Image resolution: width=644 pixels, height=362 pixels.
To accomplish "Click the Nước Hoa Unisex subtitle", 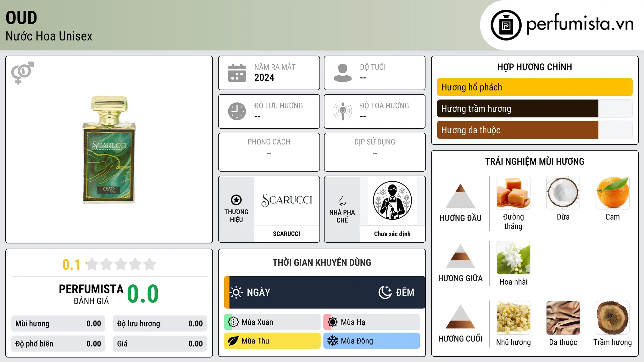I will tap(49, 36).
